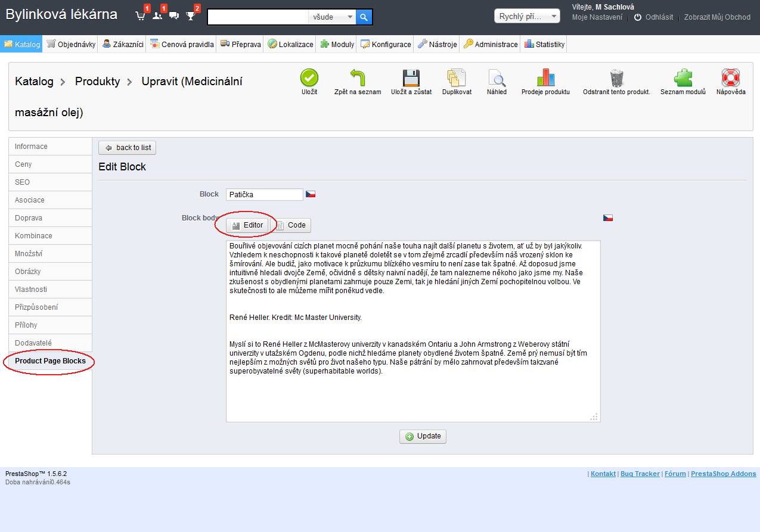Open PrestaShop Addons footer link

click(x=724, y=474)
